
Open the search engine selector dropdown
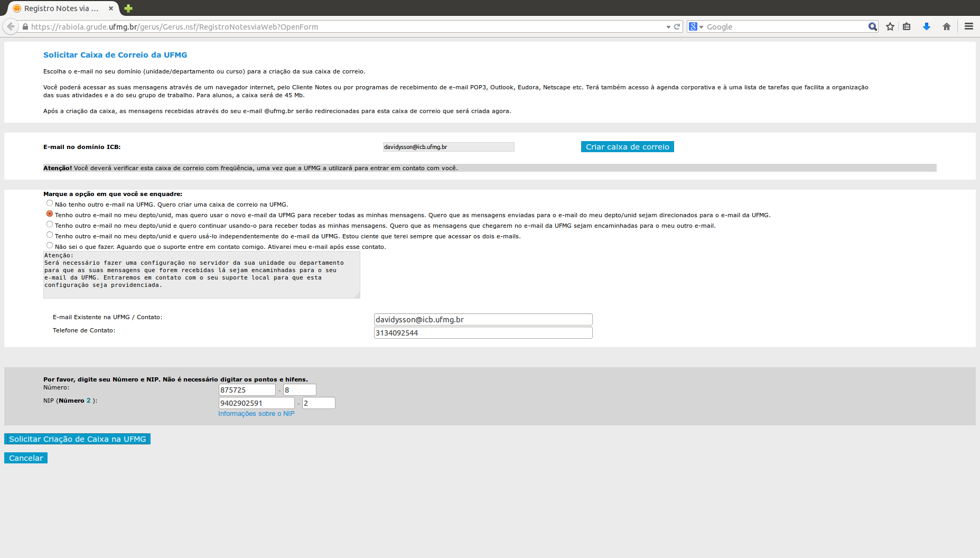[696, 27]
